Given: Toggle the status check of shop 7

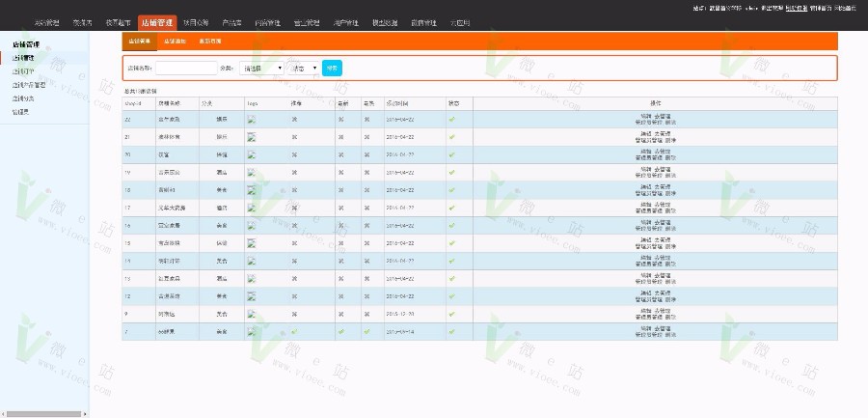Looking at the screenshot, I should tap(451, 331).
